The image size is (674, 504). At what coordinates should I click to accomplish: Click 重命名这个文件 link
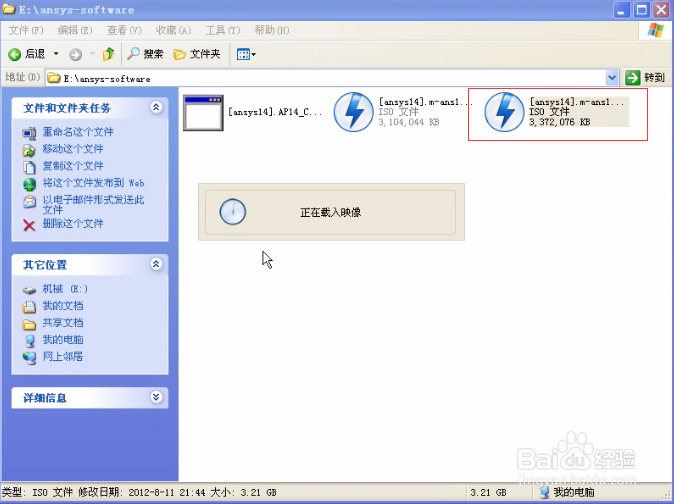pos(78,132)
